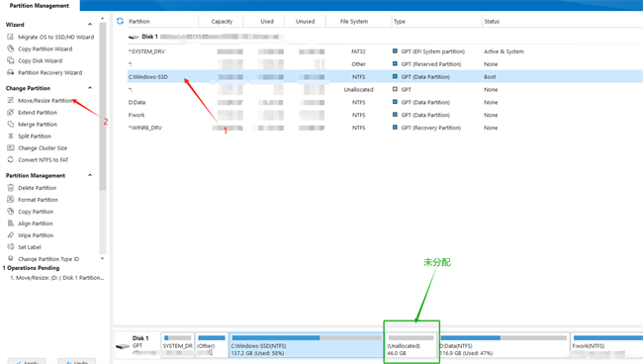
Task: Click F:work(NTFS) block in disk map
Action: click(x=607, y=345)
